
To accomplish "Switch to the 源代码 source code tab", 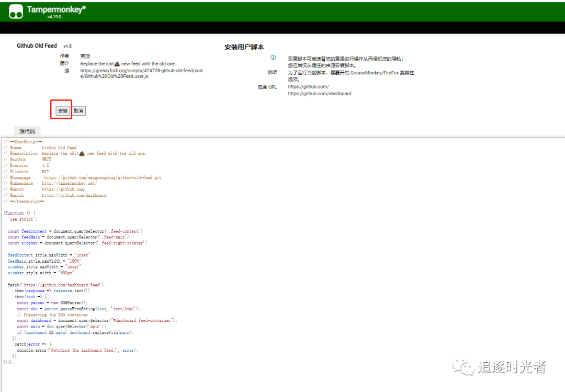I will click(x=27, y=131).
